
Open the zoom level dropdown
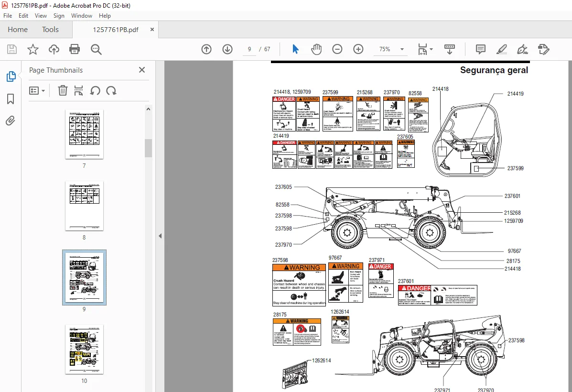[402, 49]
